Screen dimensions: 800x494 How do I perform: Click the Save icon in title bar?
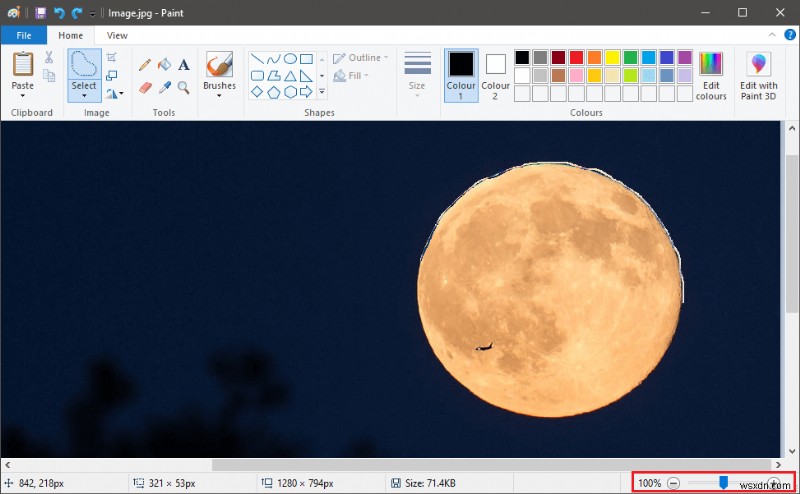tap(41, 13)
